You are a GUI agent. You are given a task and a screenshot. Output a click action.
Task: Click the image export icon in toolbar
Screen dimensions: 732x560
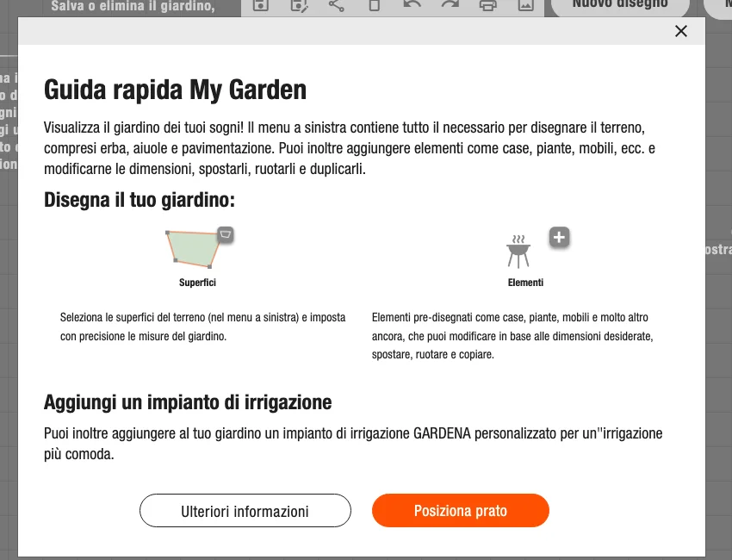pos(525,6)
